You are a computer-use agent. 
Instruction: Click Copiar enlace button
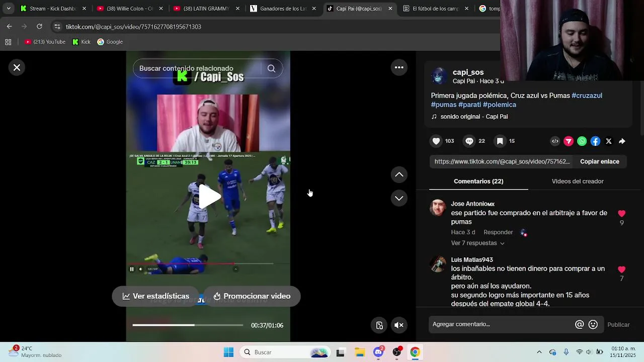(x=600, y=161)
